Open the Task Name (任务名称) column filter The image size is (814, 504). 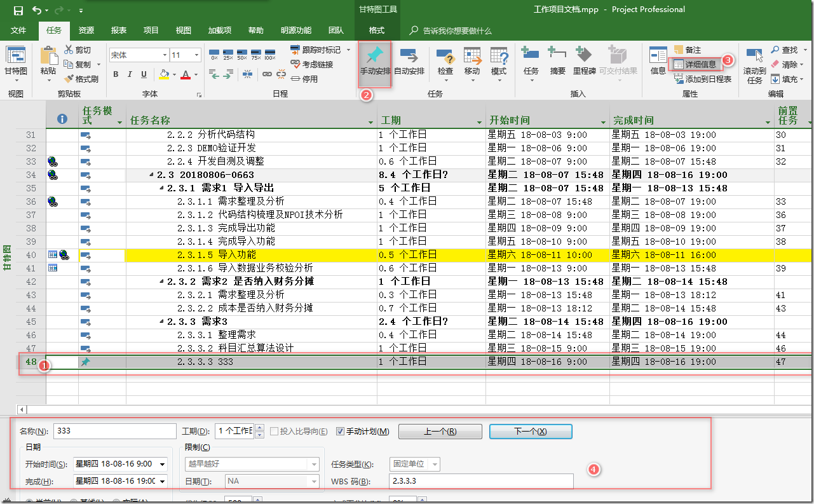coord(371,121)
